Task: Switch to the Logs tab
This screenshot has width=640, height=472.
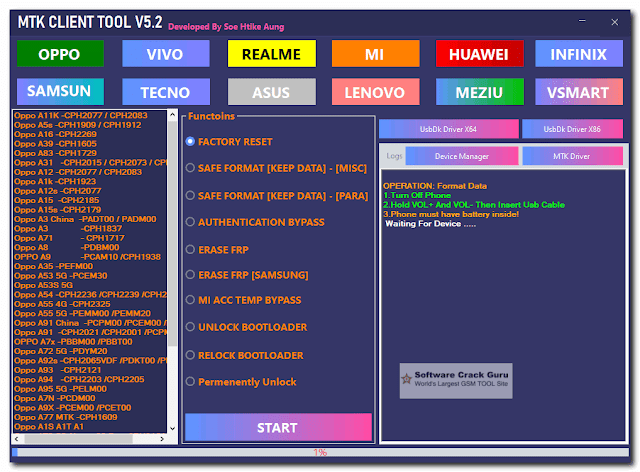Action: [x=394, y=156]
